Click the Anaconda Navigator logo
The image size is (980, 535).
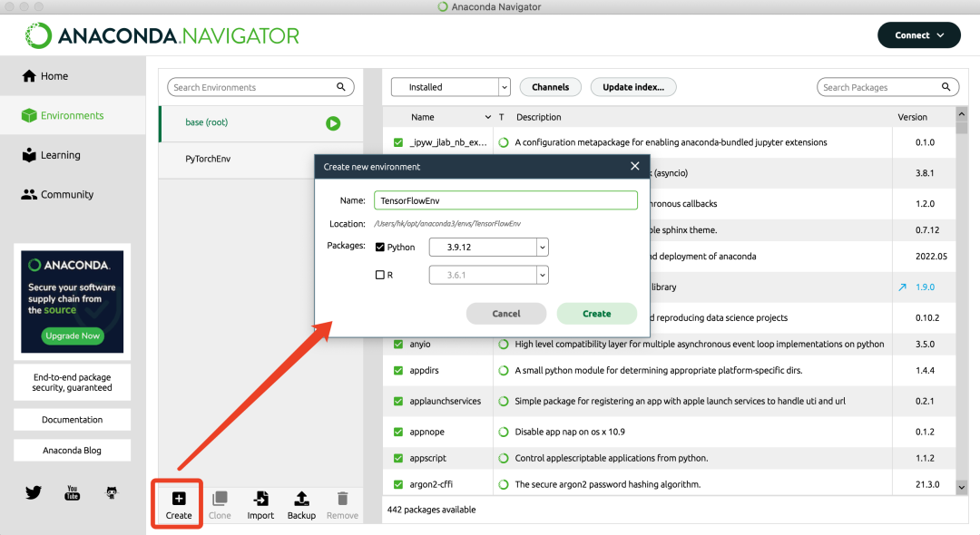[162, 35]
